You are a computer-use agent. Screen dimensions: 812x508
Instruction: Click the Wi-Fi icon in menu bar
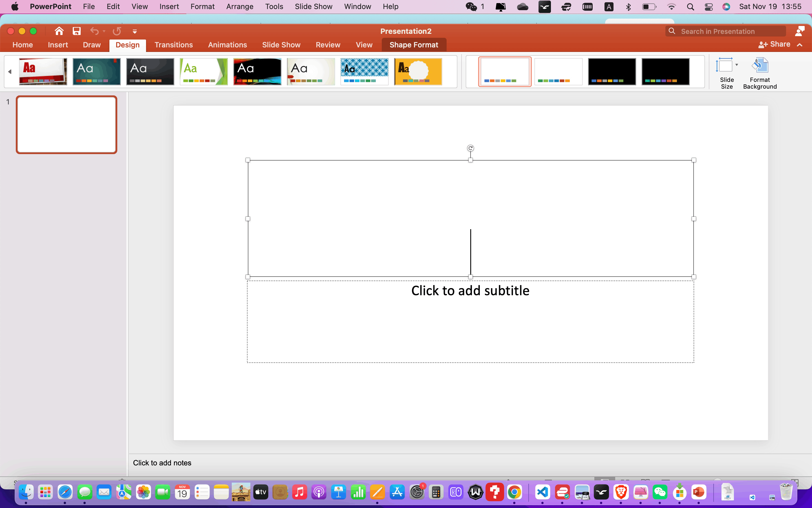tap(671, 7)
